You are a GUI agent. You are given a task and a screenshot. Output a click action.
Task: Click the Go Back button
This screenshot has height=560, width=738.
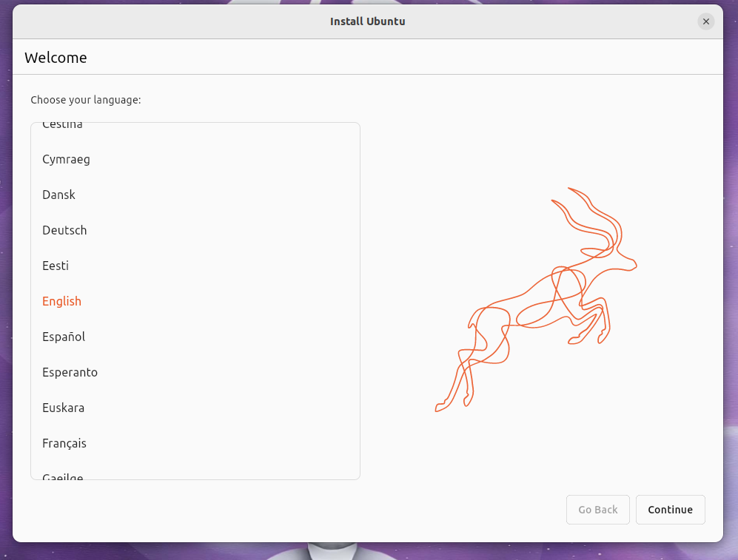[597, 510]
